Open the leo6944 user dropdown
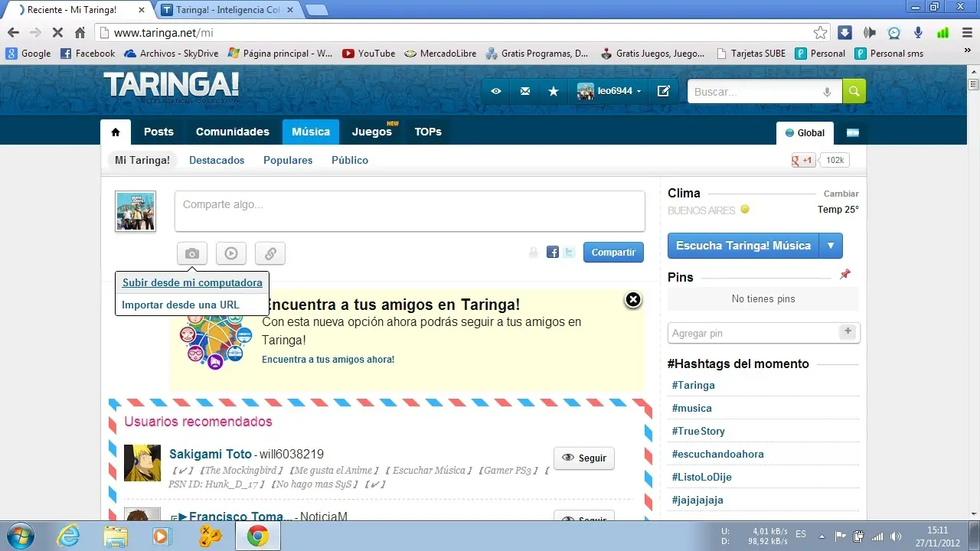Image resolution: width=980 pixels, height=551 pixels. tap(609, 91)
